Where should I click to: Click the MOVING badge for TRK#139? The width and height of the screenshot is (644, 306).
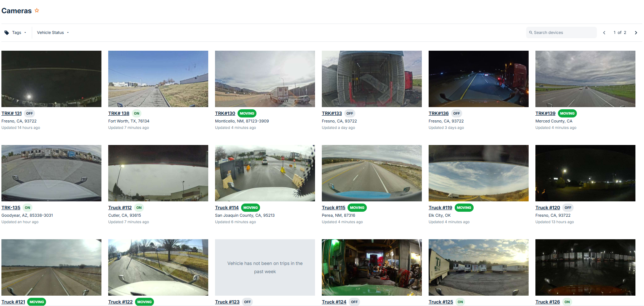pyautogui.click(x=567, y=114)
